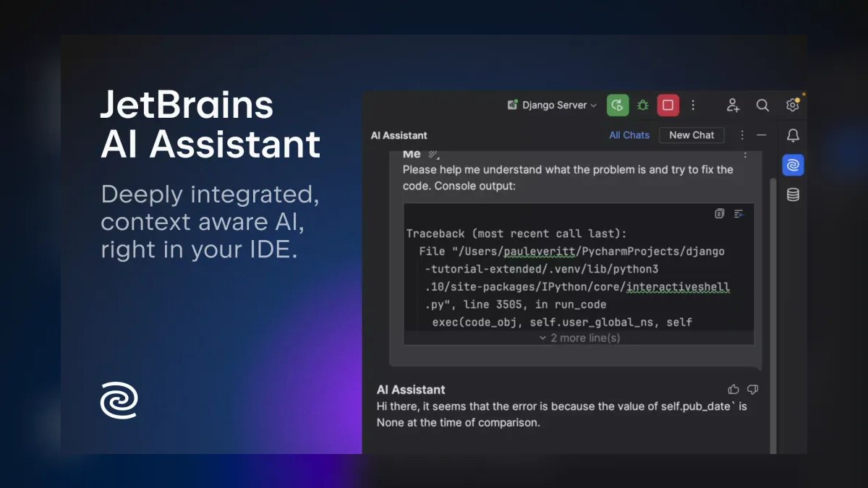This screenshot has width=868, height=488.
Task: Select the AI Assistant spiral sidebar icon
Action: pos(793,165)
